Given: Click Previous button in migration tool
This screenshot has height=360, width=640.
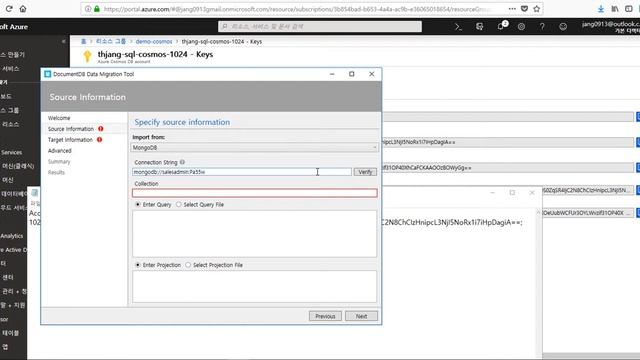Looking at the screenshot, I should pyautogui.click(x=325, y=316).
